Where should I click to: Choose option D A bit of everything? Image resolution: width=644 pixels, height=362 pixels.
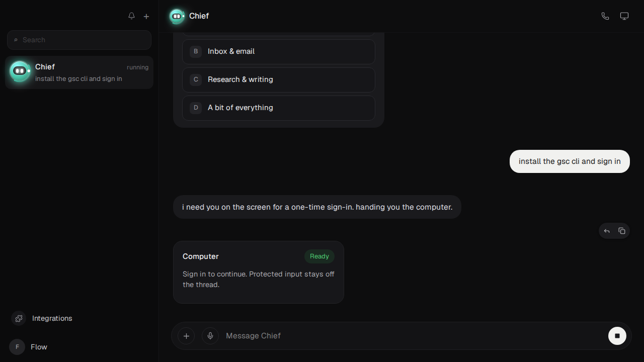279,108
